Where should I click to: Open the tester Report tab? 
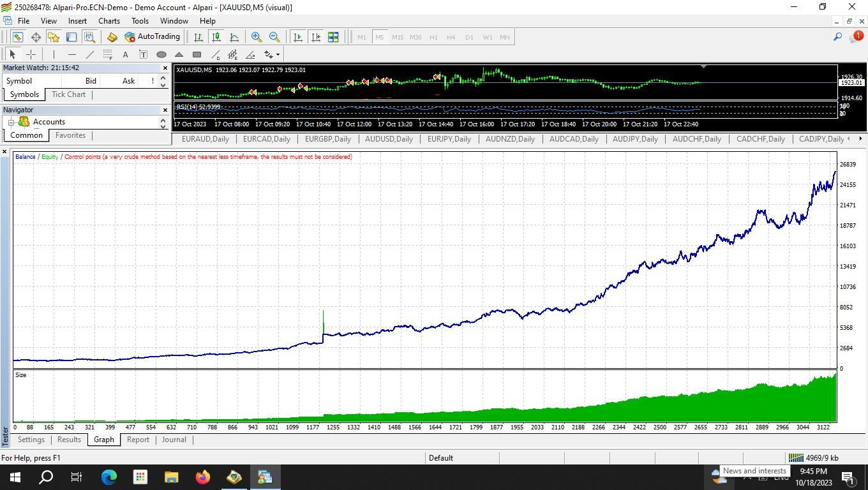(138, 440)
